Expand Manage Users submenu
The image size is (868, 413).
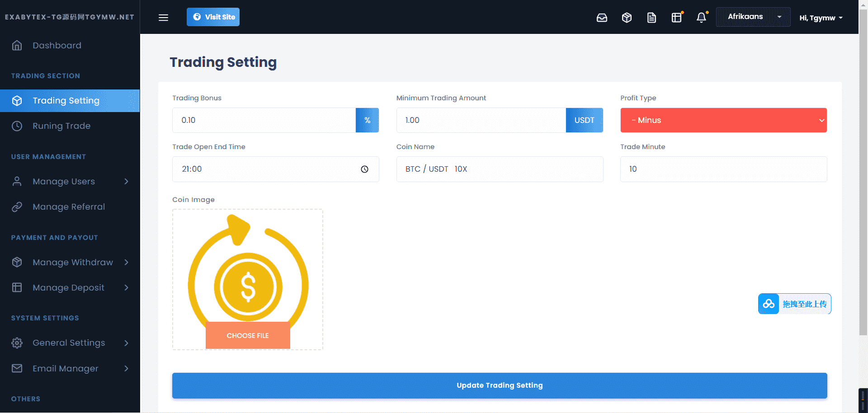tap(70, 182)
